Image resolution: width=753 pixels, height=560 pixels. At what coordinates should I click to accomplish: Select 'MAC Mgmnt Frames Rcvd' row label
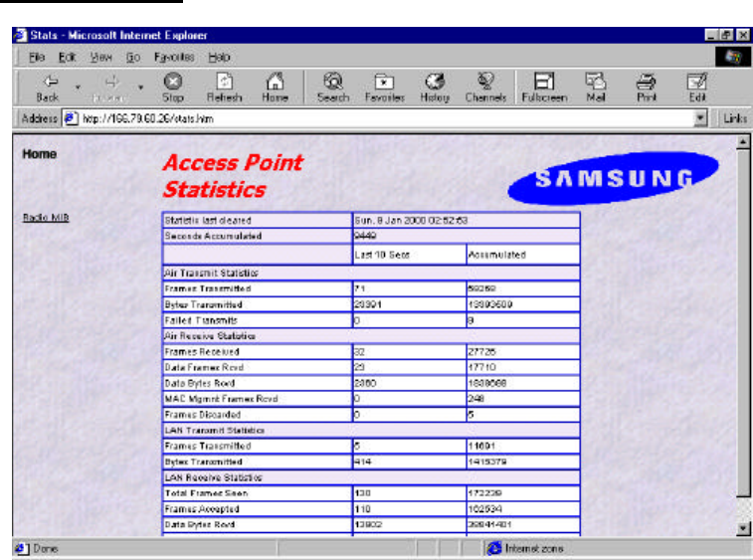click(221, 399)
